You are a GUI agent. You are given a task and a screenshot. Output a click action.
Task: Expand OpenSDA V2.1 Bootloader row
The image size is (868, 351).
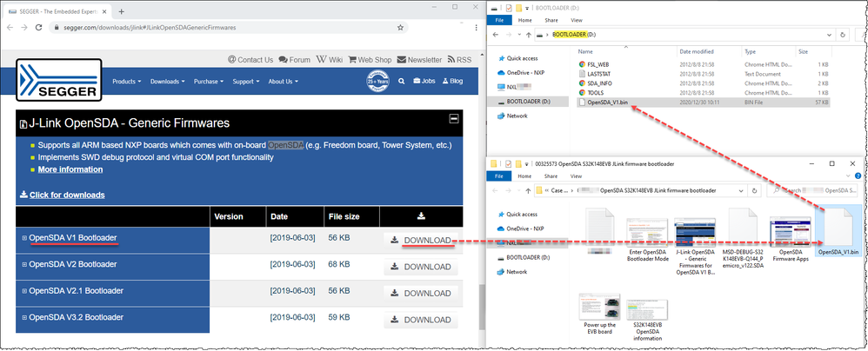[24, 291]
